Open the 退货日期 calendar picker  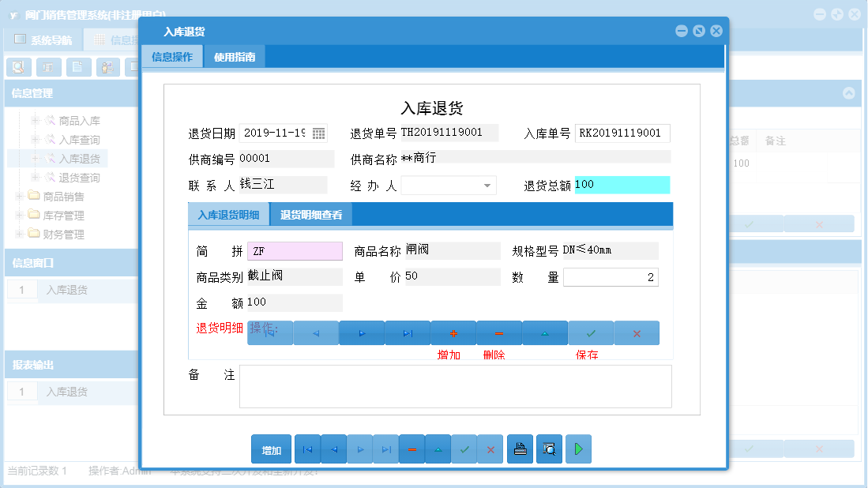[x=320, y=133]
